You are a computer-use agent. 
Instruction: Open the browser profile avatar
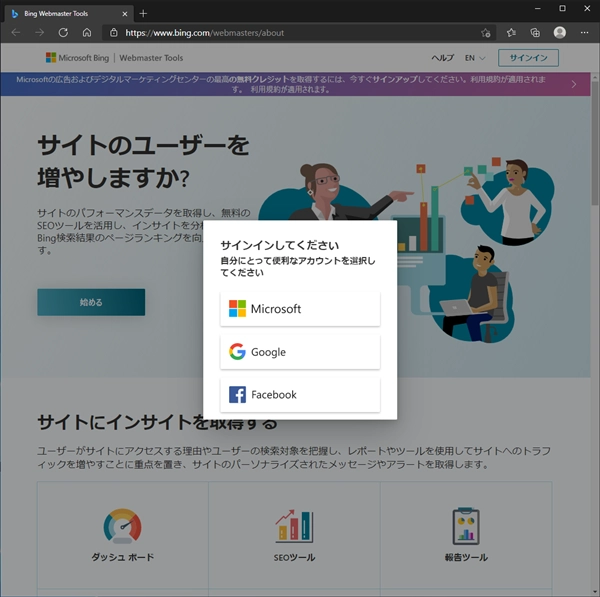(x=559, y=33)
